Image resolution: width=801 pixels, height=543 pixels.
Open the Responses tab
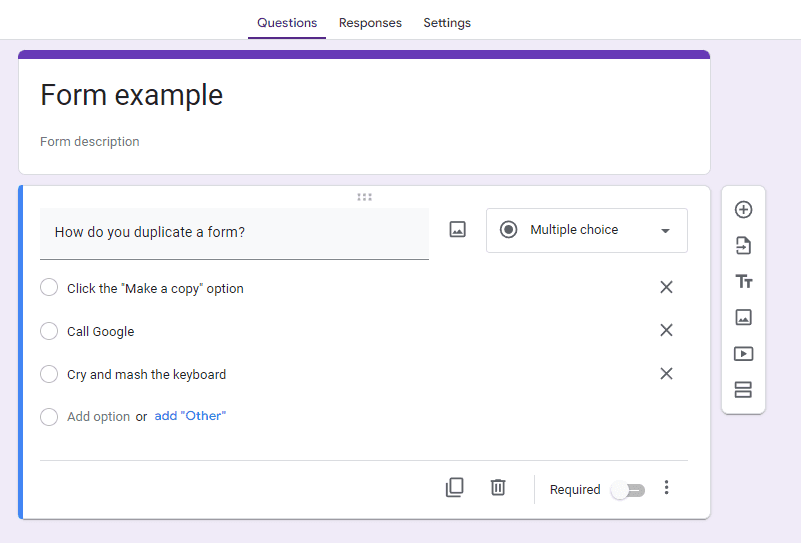click(370, 23)
